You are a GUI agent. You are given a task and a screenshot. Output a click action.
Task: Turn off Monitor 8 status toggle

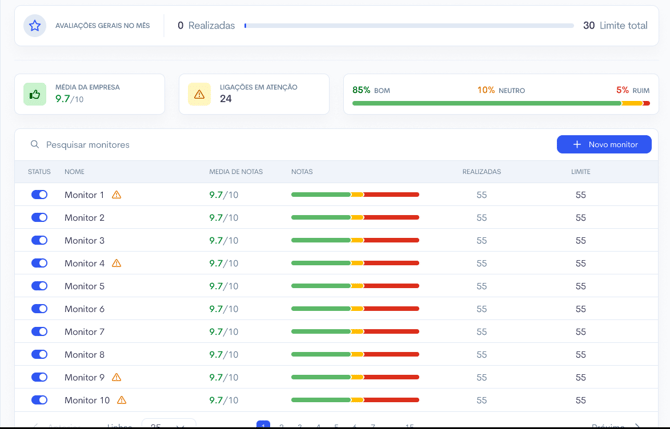coord(39,355)
